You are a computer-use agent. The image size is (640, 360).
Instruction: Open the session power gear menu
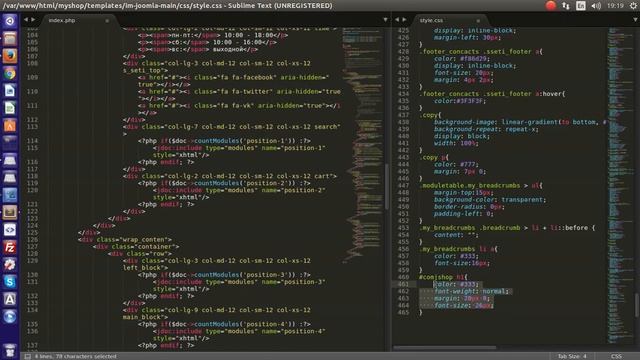pyautogui.click(x=633, y=6)
